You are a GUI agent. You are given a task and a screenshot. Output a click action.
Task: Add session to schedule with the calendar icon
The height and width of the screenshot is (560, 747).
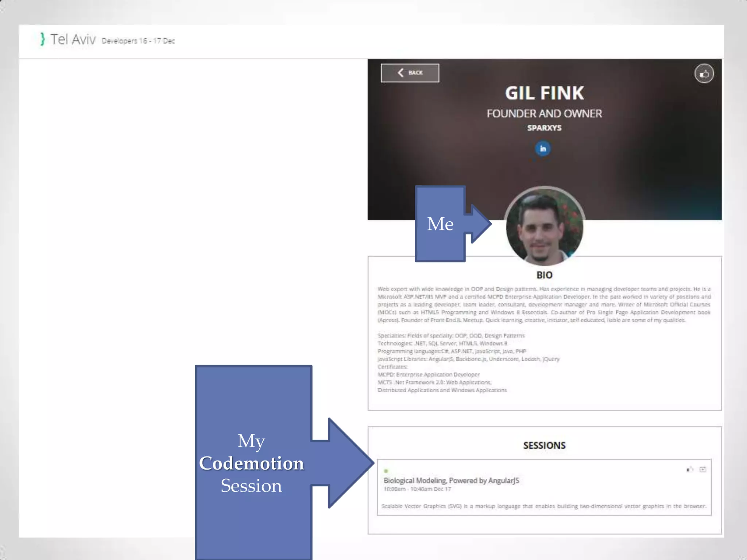(x=703, y=469)
